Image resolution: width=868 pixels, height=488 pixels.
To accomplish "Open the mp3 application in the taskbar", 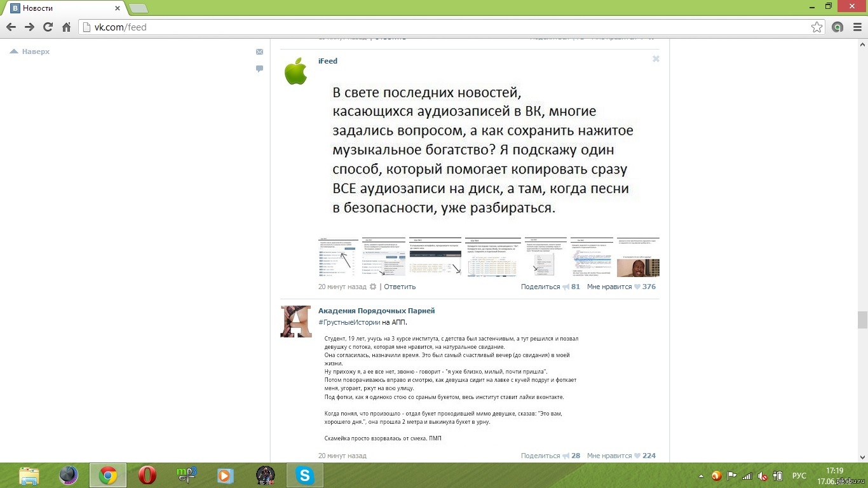I will 186,475.
